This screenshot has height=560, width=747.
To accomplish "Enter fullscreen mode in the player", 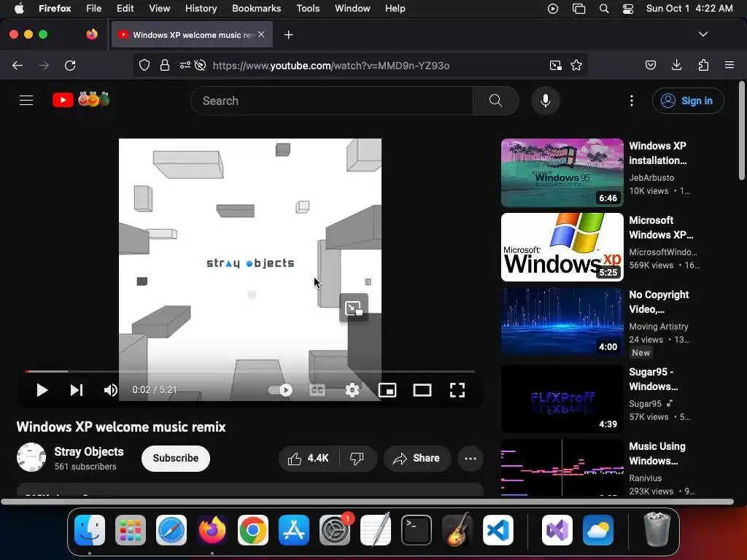I will [457, 391].
